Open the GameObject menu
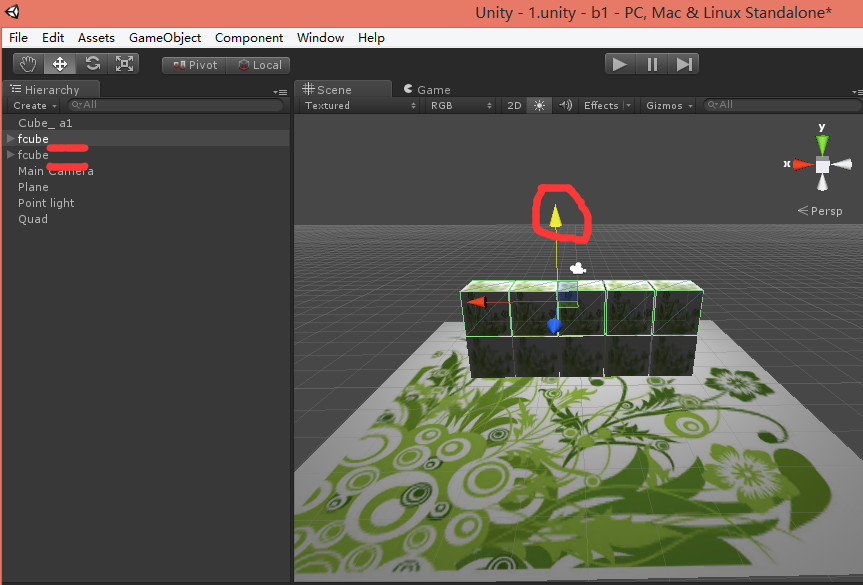Screen dimensions: 863x585 pyautogui.click(x=165, y=38)
